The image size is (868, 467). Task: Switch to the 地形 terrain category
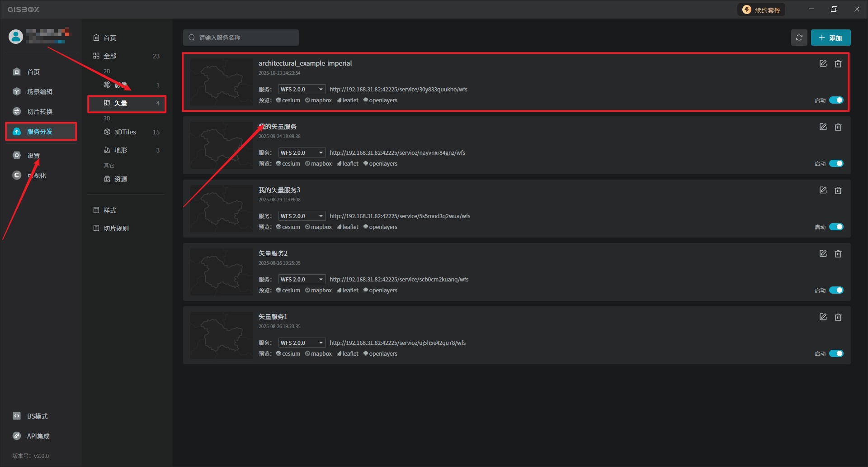121,150
